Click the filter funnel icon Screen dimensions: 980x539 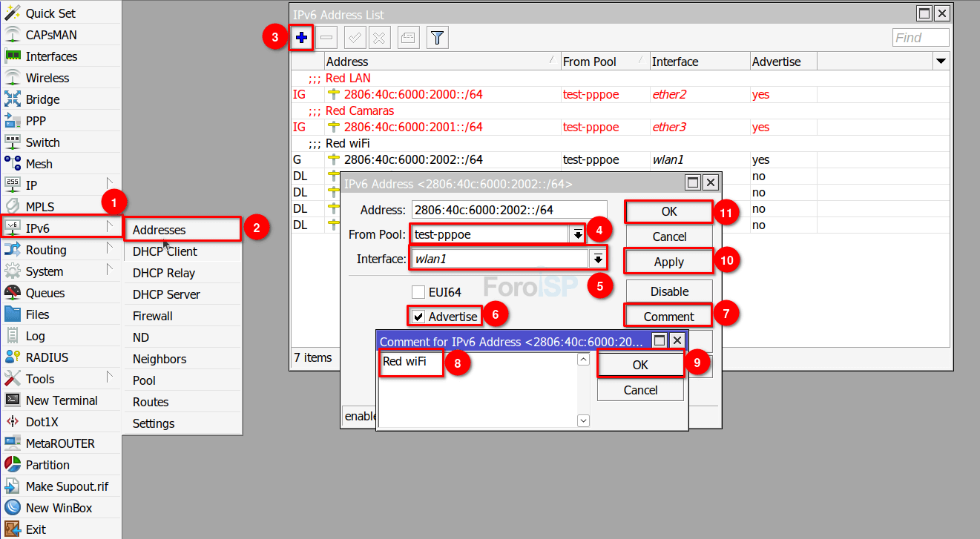tap(438, 38)
